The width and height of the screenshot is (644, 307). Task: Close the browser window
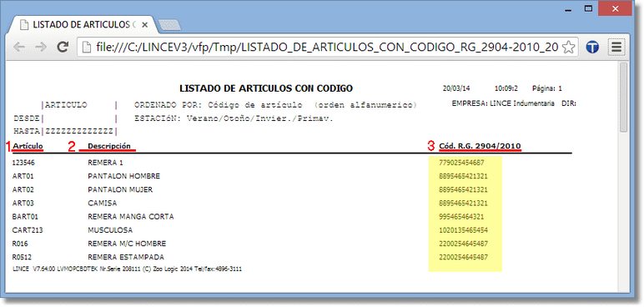pos(615,8)
